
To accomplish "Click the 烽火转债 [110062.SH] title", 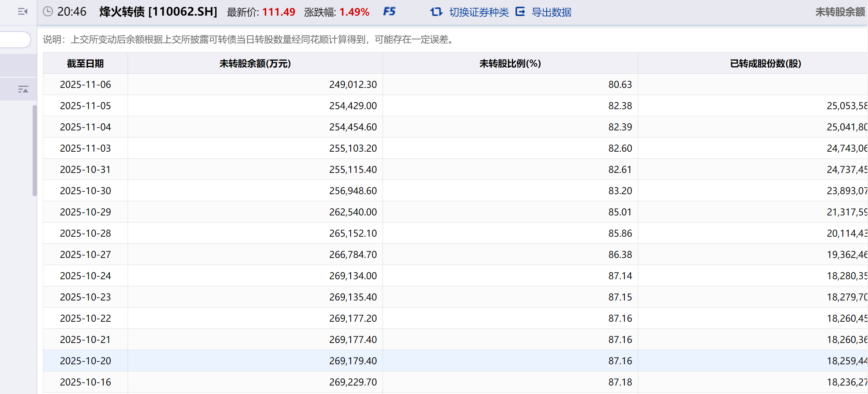I will [158, 12].
